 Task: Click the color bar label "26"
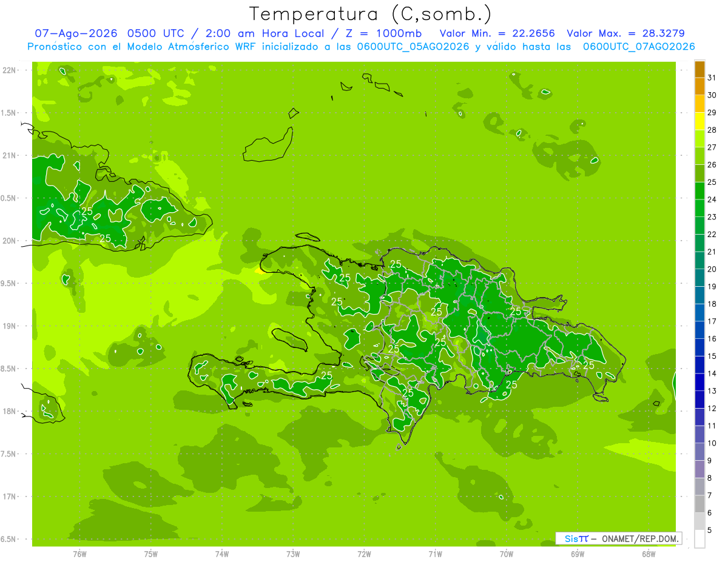pos(712,165)
